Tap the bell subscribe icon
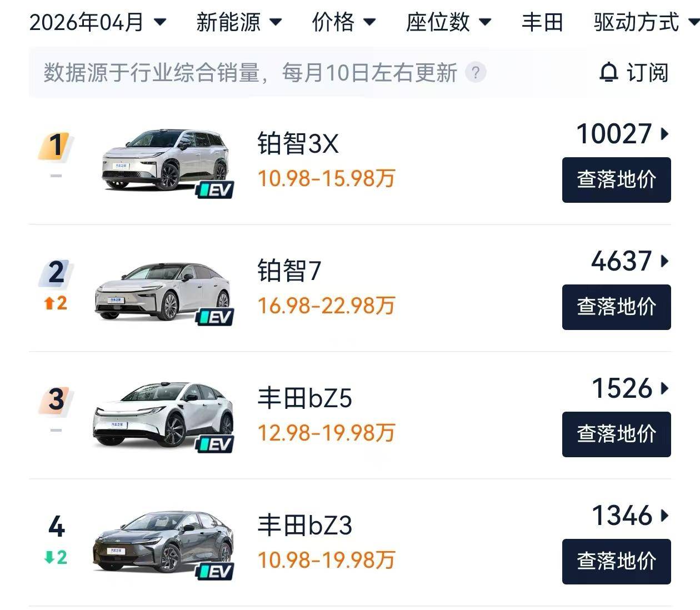700x610 pixels. pos(609,73)
